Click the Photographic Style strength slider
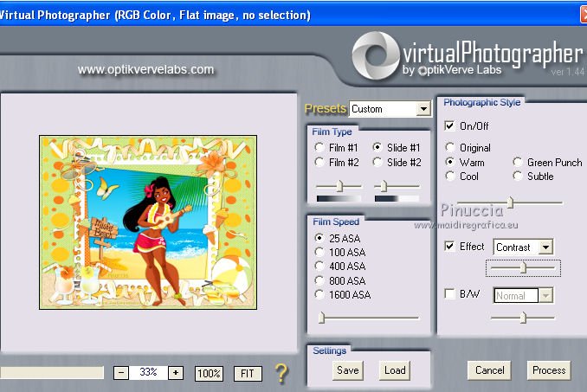This screenshot has width=587, height=392. (x=510, y=202)
